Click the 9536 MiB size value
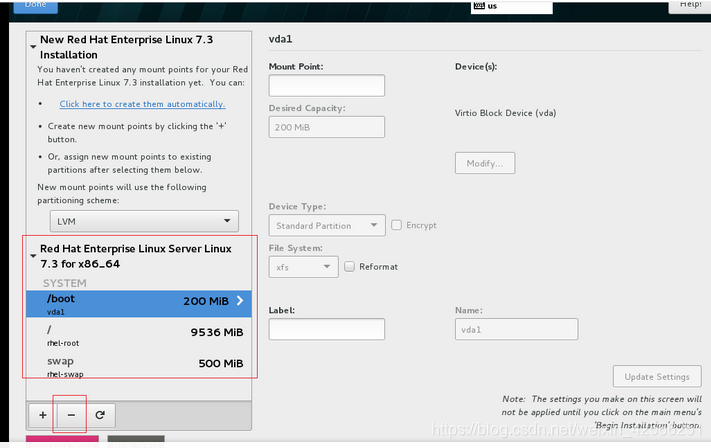 (x=217, y=332)
